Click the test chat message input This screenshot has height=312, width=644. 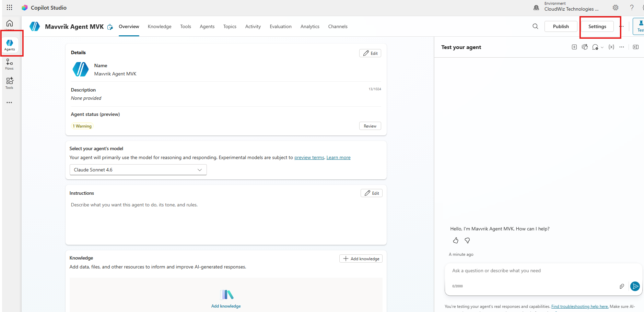[543, 271]
